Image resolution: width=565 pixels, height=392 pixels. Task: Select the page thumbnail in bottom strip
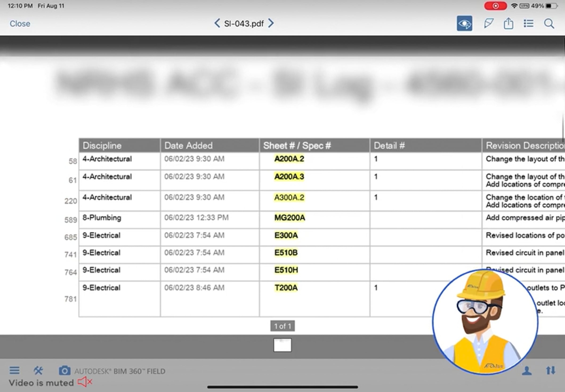coord(282,345)
